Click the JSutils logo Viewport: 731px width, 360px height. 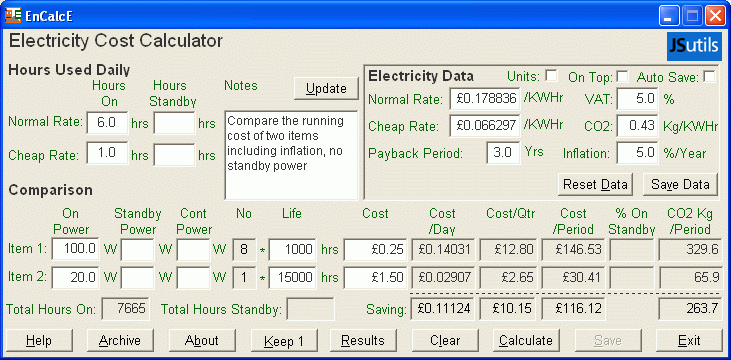tap(694, 46)
